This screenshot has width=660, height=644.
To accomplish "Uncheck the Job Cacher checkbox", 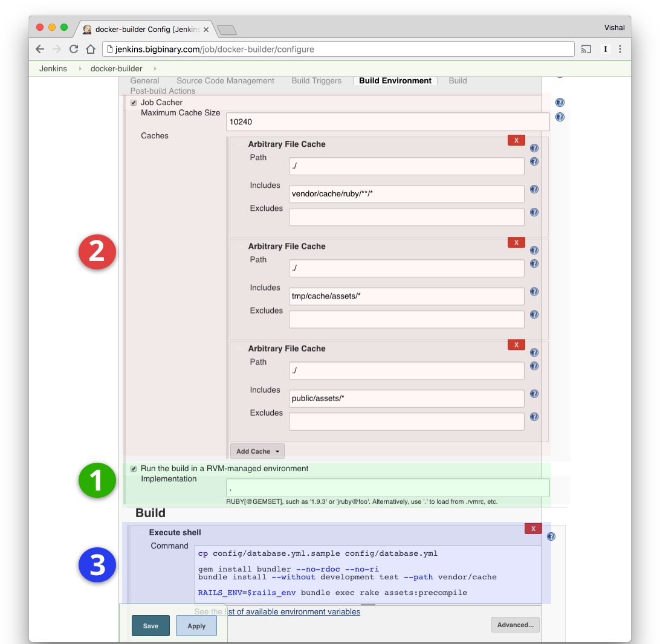I will pos(133,102).
